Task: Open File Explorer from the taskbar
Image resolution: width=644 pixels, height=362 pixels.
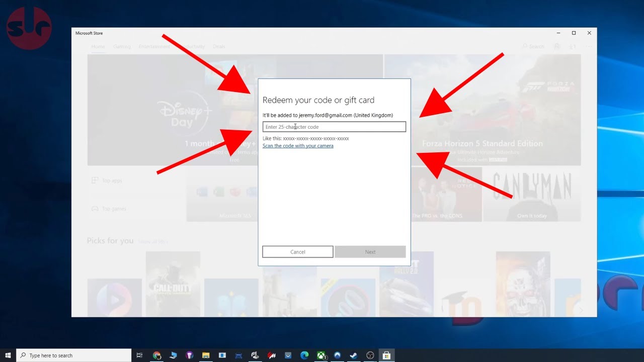Action: point(206,355)
